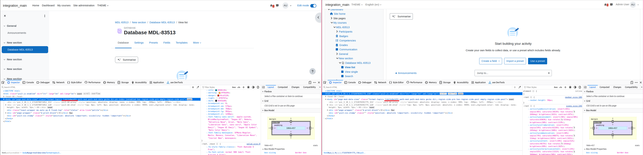This screenshot has width=644, height=155.
Task: Toggle dark color scheme simulation in left rules
Action: 253,87
